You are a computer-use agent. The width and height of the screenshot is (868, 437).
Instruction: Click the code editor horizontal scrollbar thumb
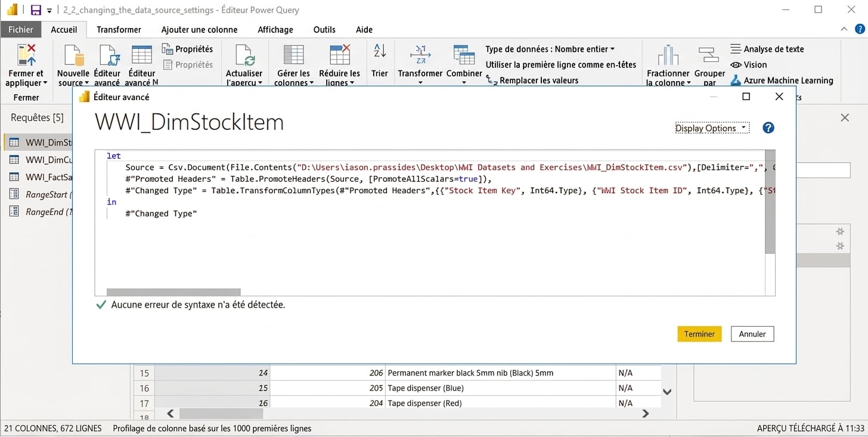(173, 292)
